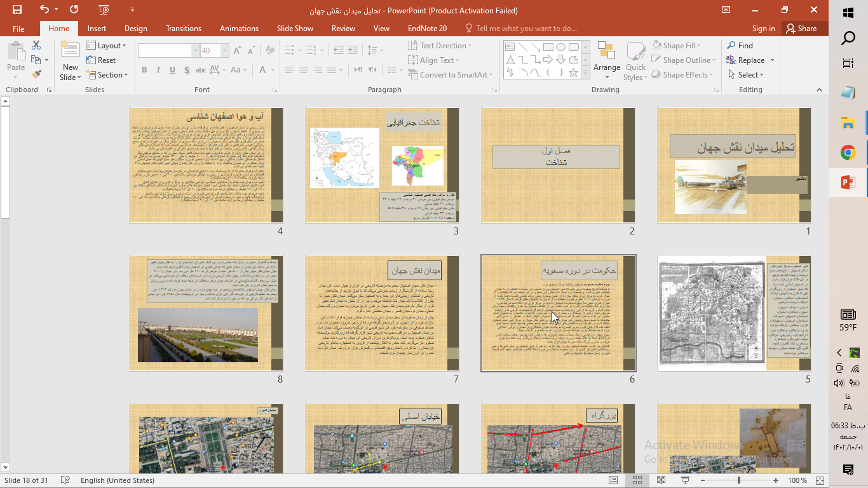Toggle Bold formatting

pos(144,70)
